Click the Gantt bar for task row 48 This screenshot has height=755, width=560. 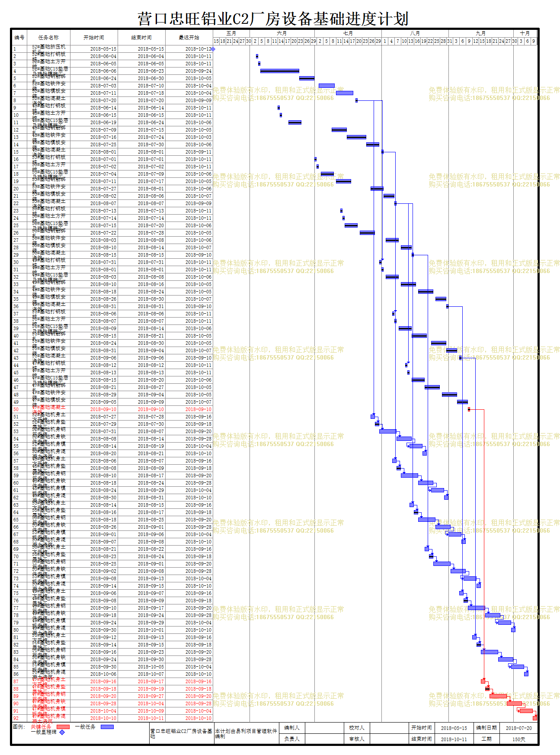tap(449, 395)
